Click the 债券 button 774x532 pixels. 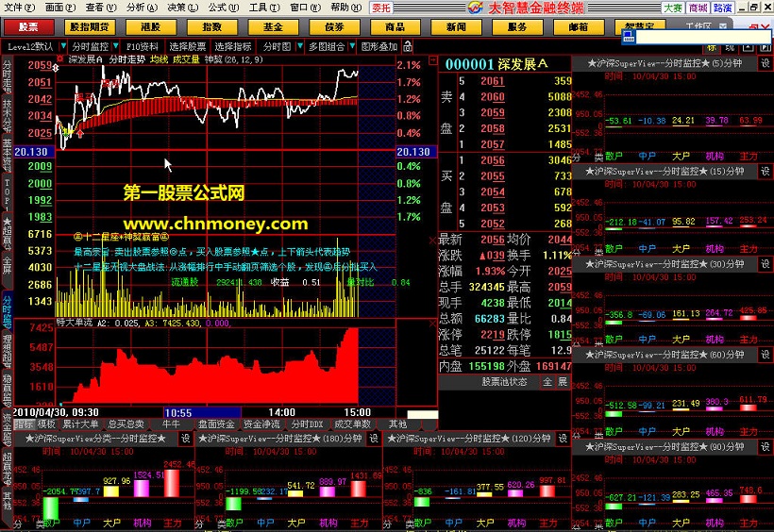[x=334, y=27]
